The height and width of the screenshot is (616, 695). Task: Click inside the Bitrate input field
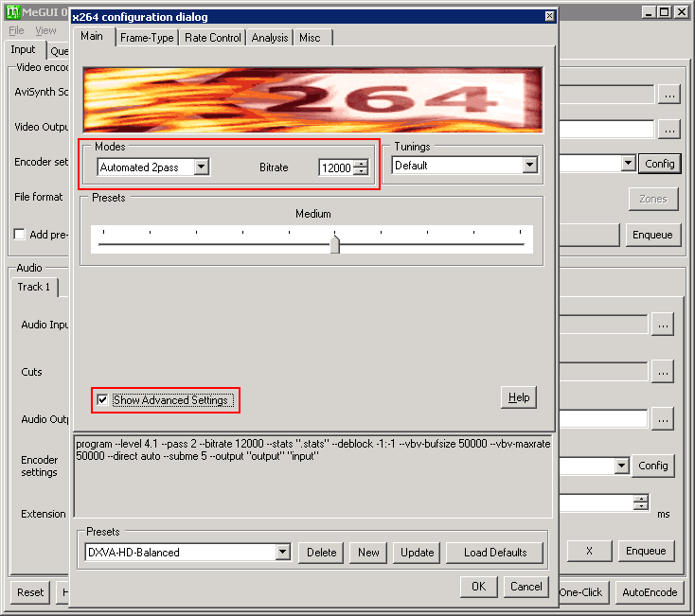click(337, 167)
